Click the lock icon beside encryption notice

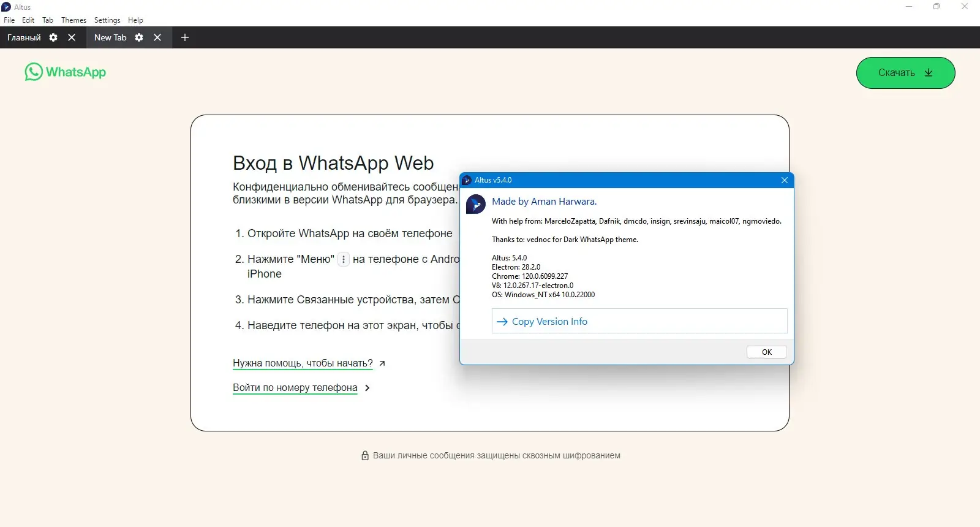pos(365,455)
